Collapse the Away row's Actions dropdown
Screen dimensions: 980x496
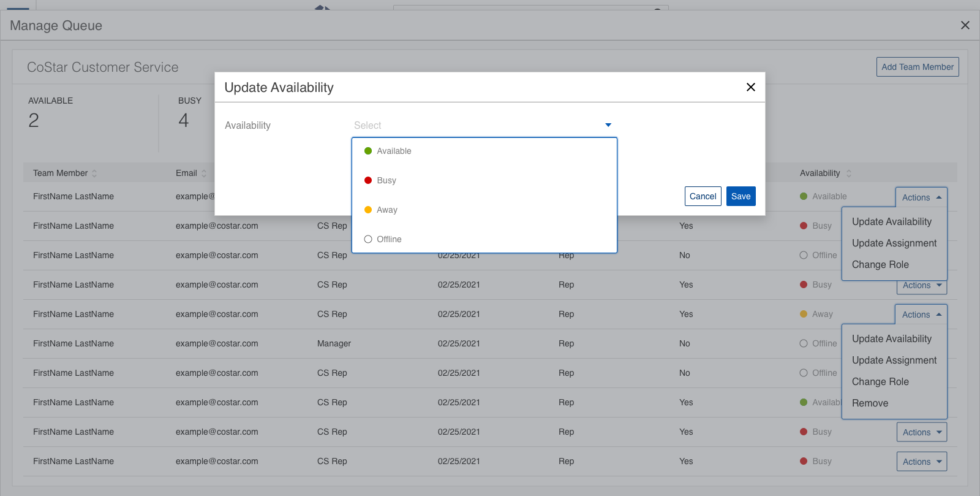coord(921,315)
